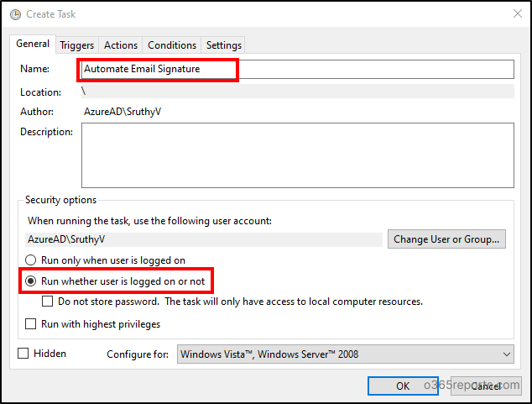Click the user account field showing AzureAD\SruthyV
The height and width of the screenshot is (404, 532).
coord(204,239)
